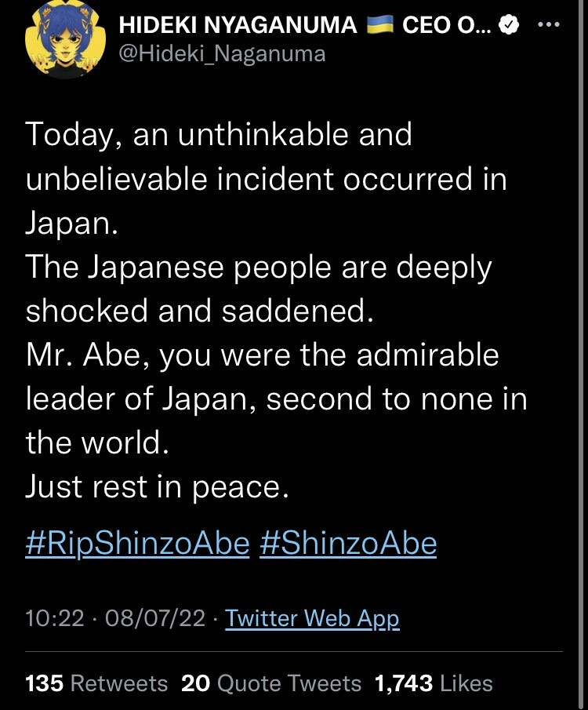Click the "Just rest in peace." line
The width and height of the screenshot is (588, 710).
click(158, 487)
